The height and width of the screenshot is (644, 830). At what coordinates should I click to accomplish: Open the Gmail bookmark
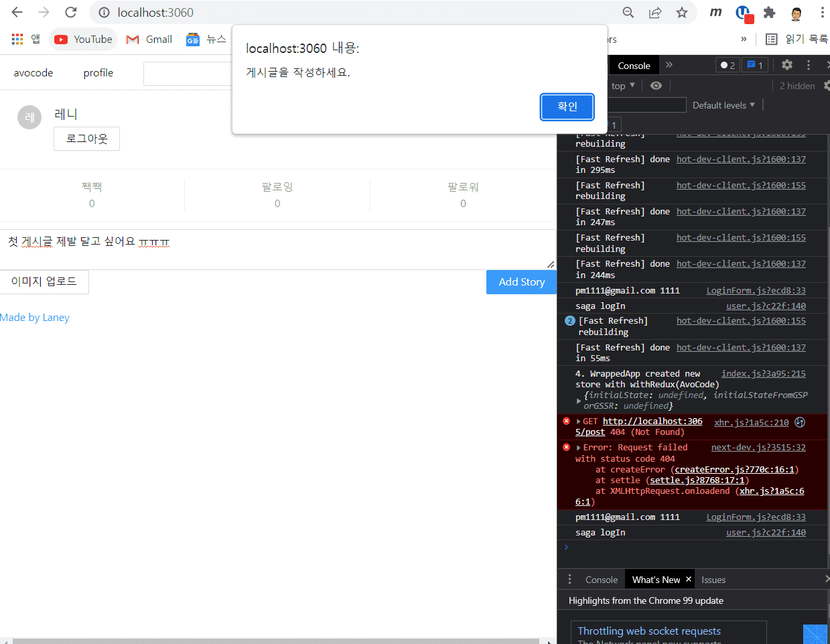149,39
